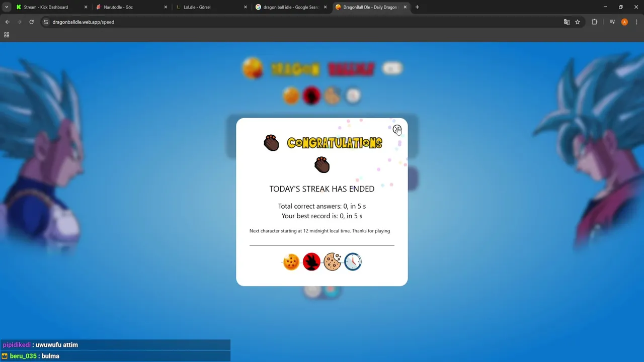Viewport: 644px width, 362px height.
Task: Bookmark this page with the star
Action: pos(578,22)
